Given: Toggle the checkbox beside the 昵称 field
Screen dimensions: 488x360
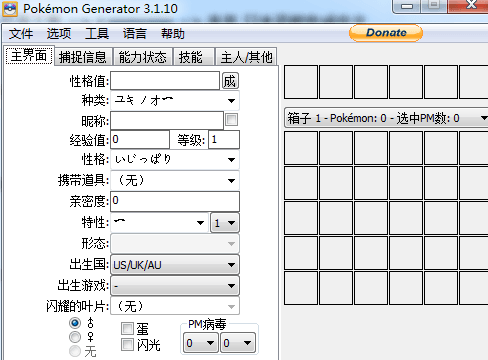Looking at the screenshot, I should tap(232, 120).
